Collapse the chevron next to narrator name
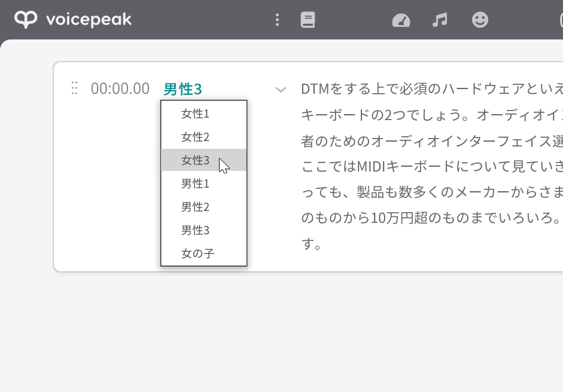 click(281, 89)
